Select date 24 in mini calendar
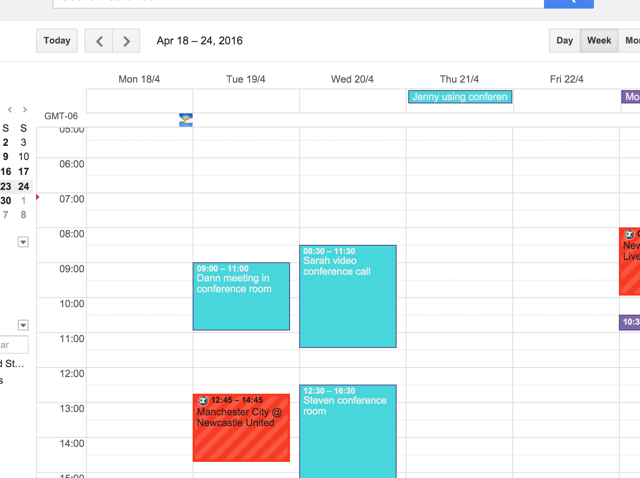The image size is (640, 478). pos(24,186)
